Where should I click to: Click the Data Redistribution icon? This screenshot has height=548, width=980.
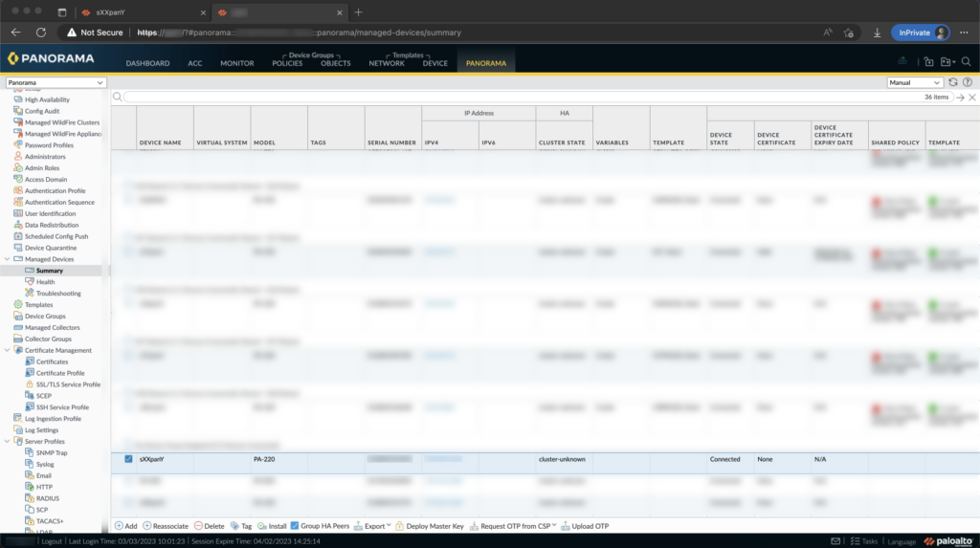[x=18, y=225]
